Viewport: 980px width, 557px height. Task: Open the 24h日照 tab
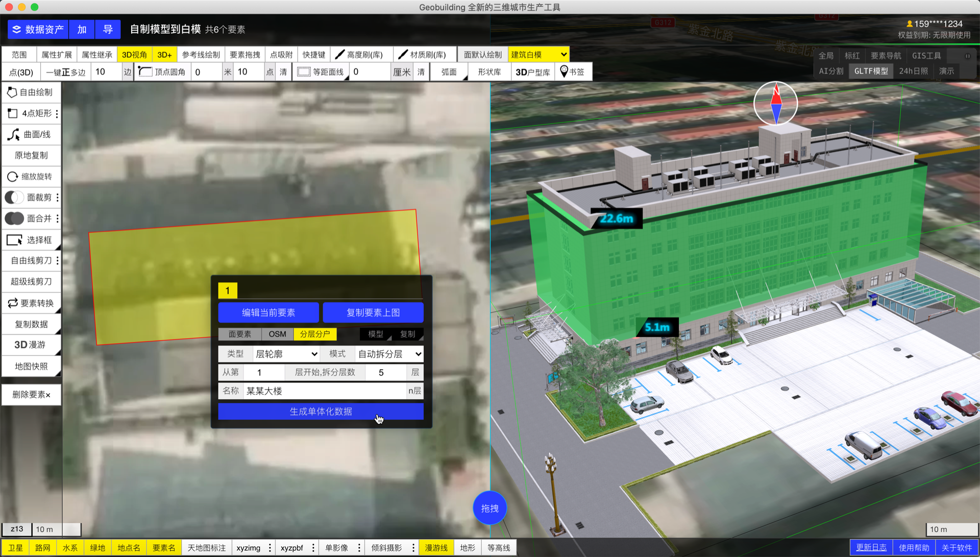(913, 71)
